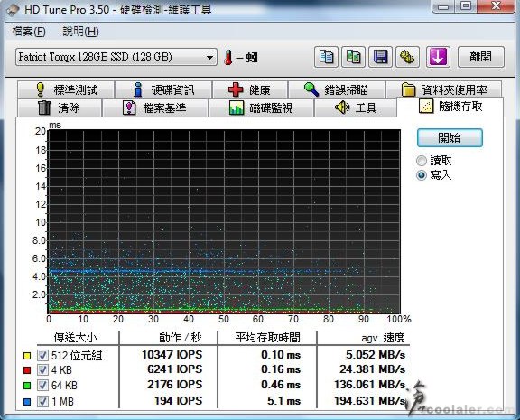The height and width of the screenshot is (420, 520).
Task: Toggle the 4 KB checkbox
Action: click(x=42, y=370)
